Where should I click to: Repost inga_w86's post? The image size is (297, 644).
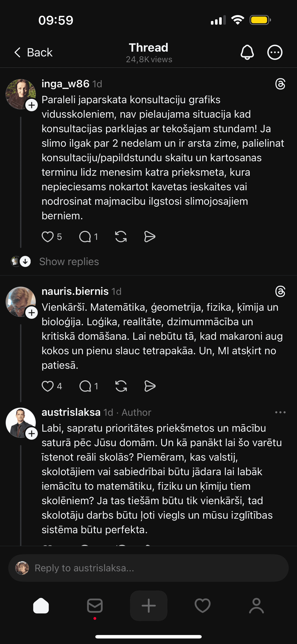[121, 237]
